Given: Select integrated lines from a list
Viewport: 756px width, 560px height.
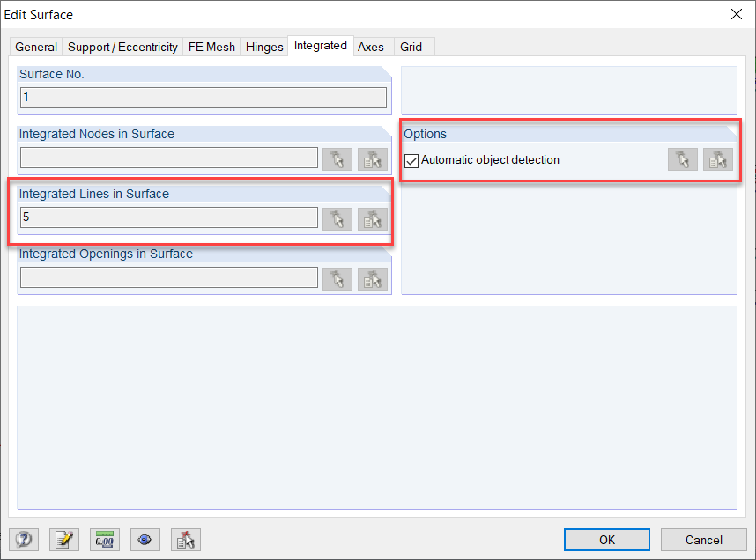Looking at the screenshot, I should click(x=372, y=219).
